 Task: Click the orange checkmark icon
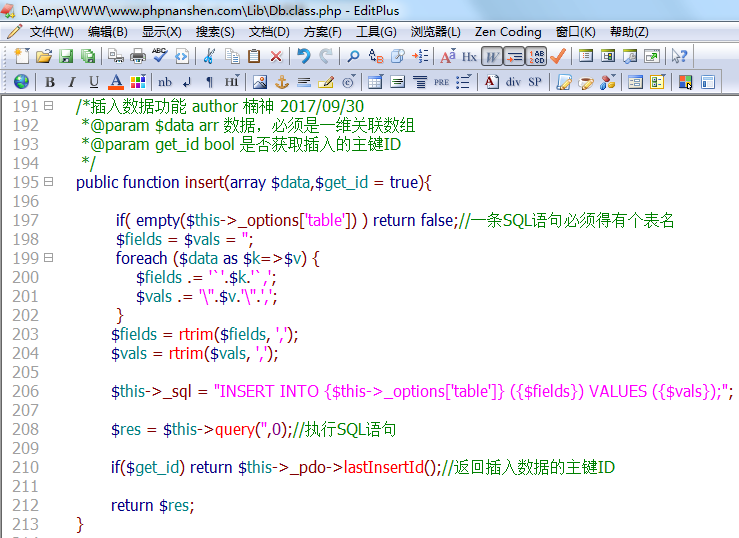(x=558, y=57)
